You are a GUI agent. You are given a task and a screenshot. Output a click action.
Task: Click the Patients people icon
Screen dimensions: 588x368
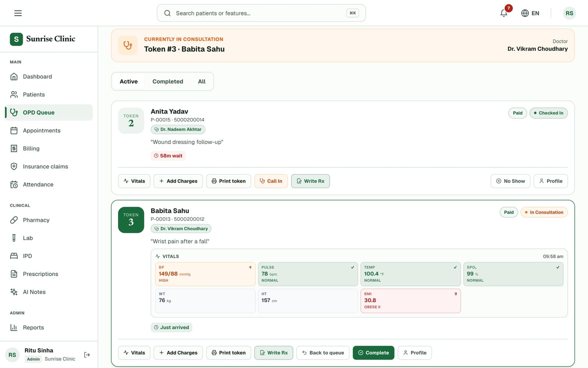click(14, 95)
